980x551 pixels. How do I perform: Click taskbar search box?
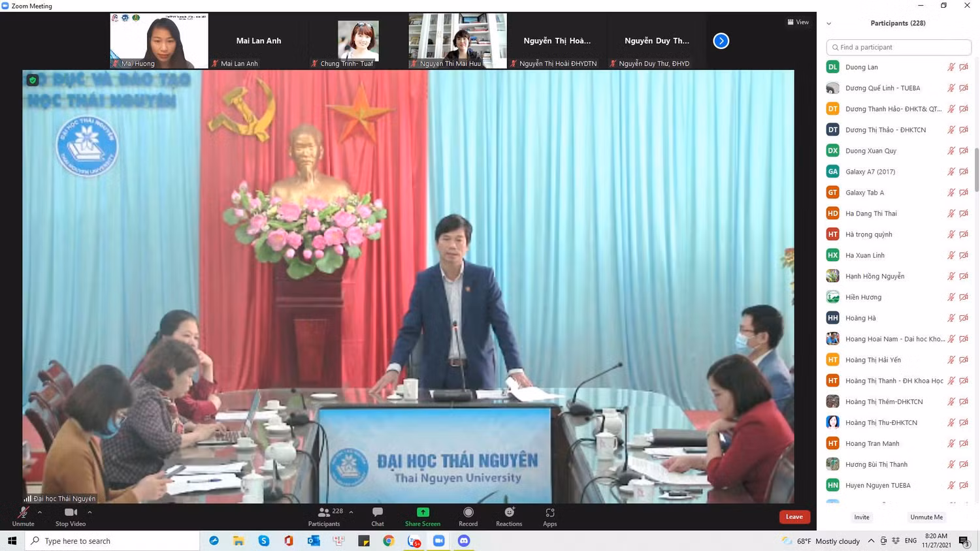[112, 541]
